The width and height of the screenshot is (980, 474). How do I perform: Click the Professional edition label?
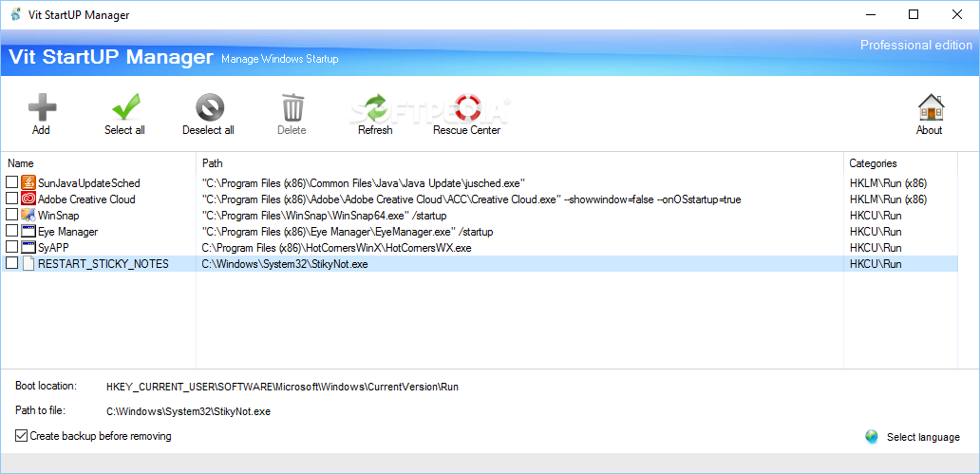click(x=916, y=45)
